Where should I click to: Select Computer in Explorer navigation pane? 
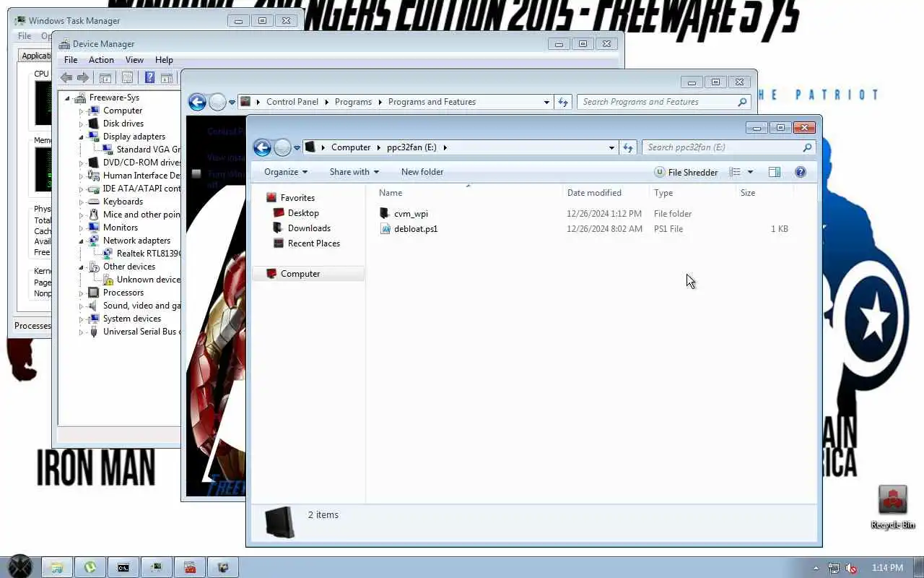(x=308, y=274)
